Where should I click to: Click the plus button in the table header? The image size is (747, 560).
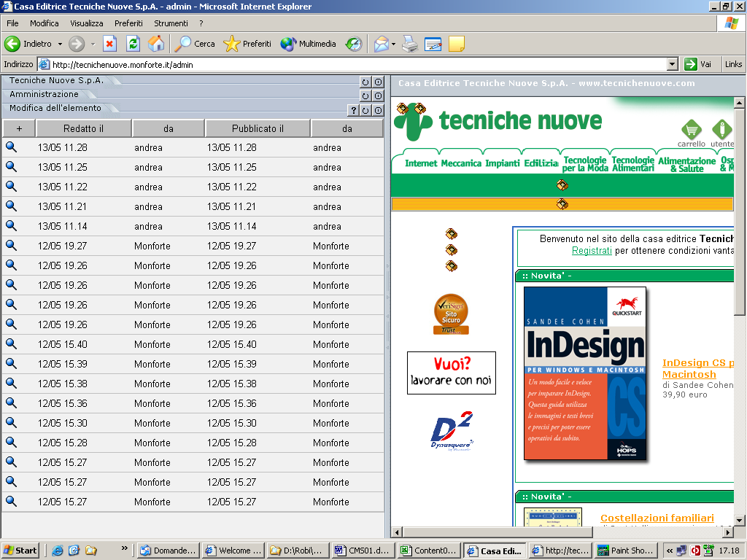(19, 128)
